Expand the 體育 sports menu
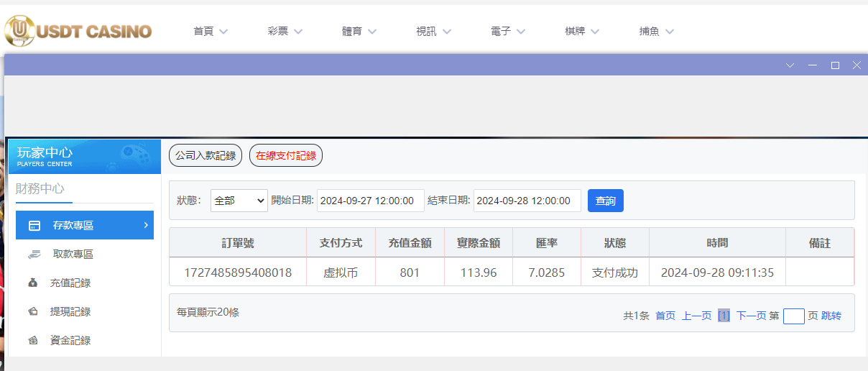The height and width of the screenshot is (371, 868). [359, 32]
